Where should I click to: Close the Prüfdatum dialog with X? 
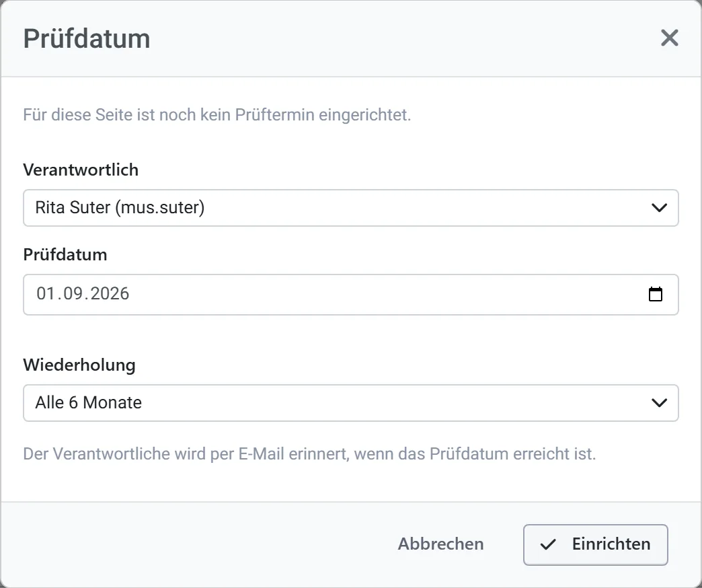[x=669, y=38]
